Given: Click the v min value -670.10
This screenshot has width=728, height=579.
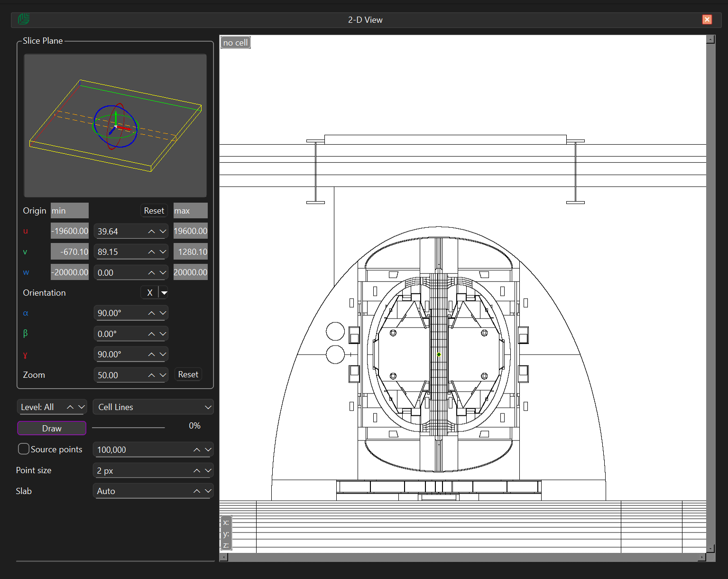Looking at the screenshot, I should point(70,252).
